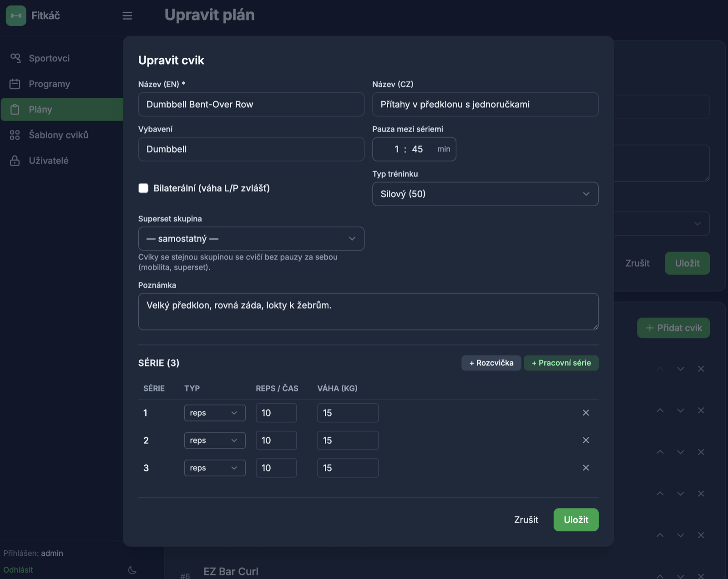This screenshot has height=579, width=728.
Task: Click the weight field of series 1
Action: (348, 413)
